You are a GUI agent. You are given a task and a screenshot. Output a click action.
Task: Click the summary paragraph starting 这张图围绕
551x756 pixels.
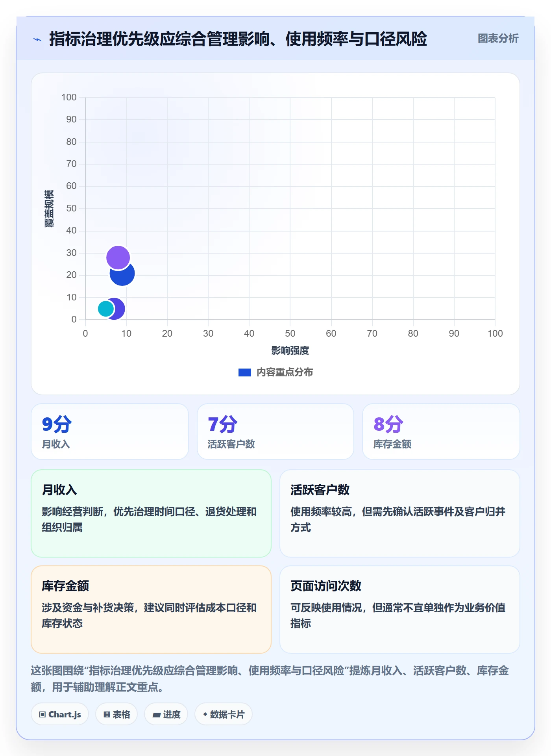tap(270, 679)
